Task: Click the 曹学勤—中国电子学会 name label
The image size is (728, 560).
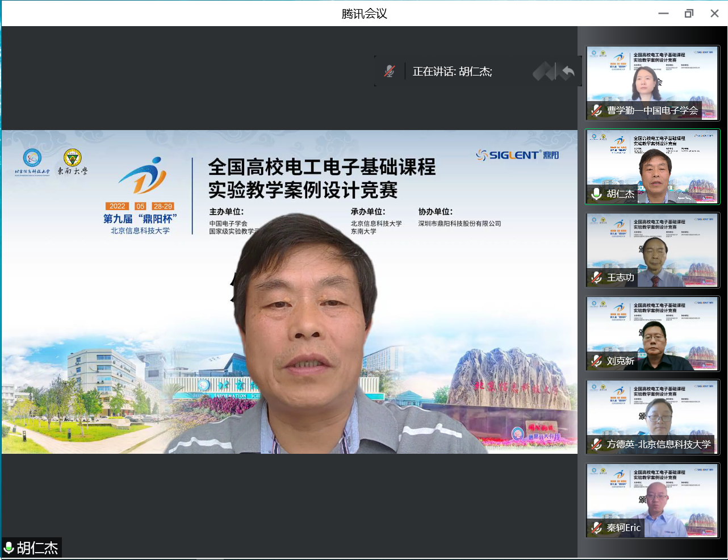Action: coord(652,111)
